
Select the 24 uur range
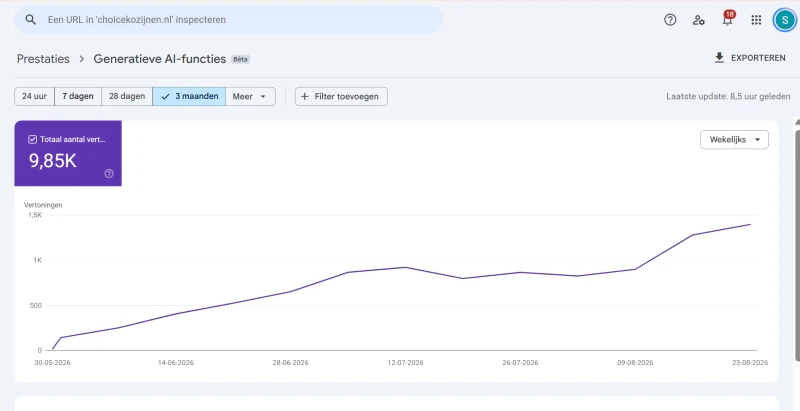(x=35, y=96)
